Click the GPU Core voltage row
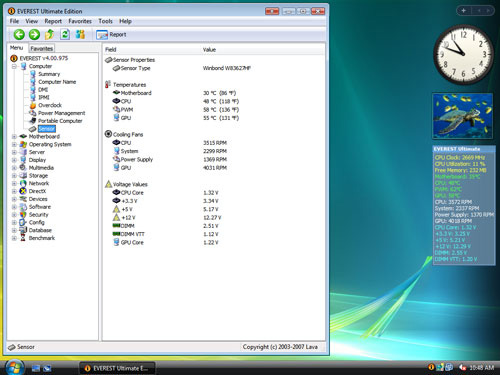Image resolution: width=500 pixels, height=375 pixels. click(213, 243)
